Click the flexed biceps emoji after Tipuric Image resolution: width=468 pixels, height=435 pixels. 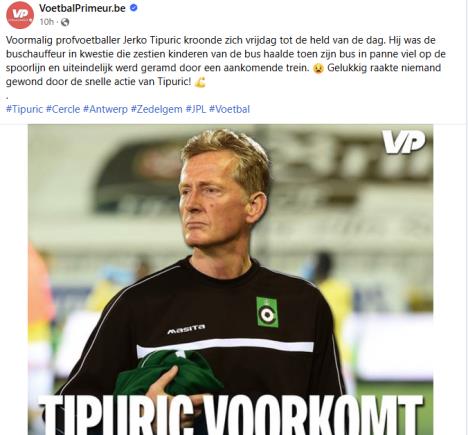pyautogui.click(x=200, y=82)
